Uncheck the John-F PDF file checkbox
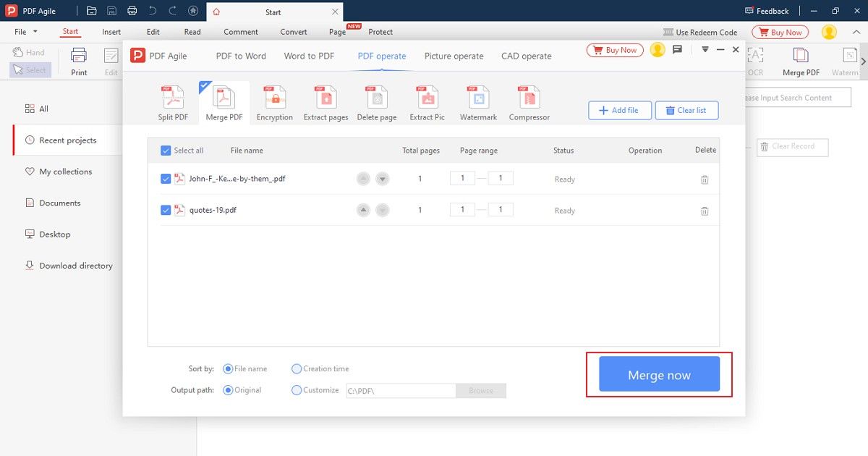 click(166, 179)
